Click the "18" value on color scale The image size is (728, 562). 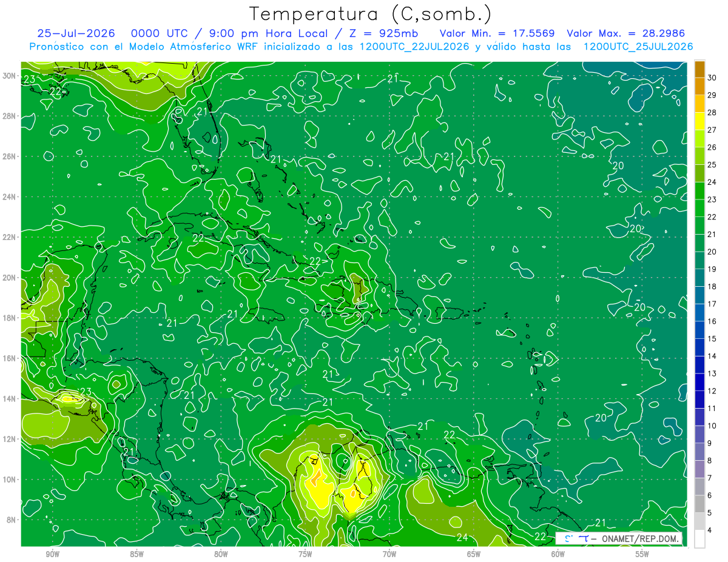coord(712,287)
